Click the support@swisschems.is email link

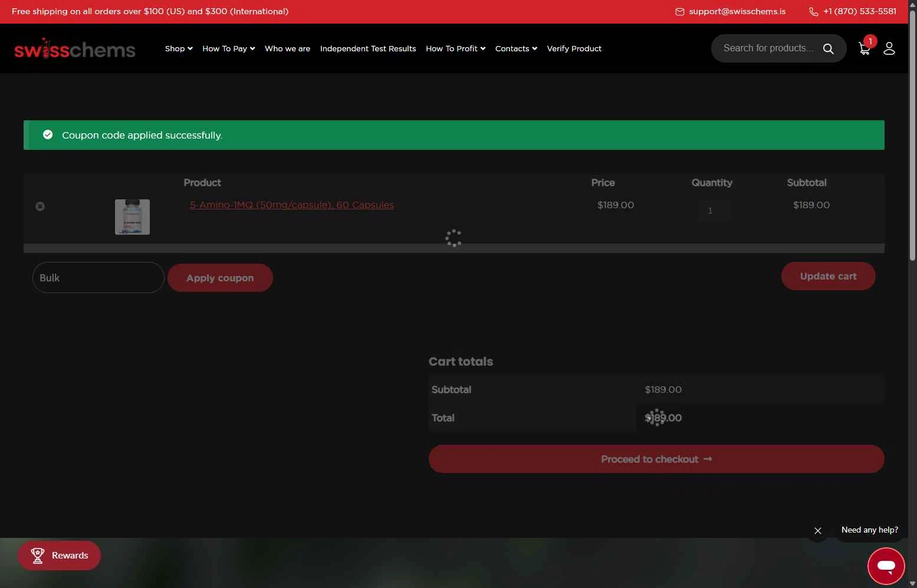click(x=737, y=12)
